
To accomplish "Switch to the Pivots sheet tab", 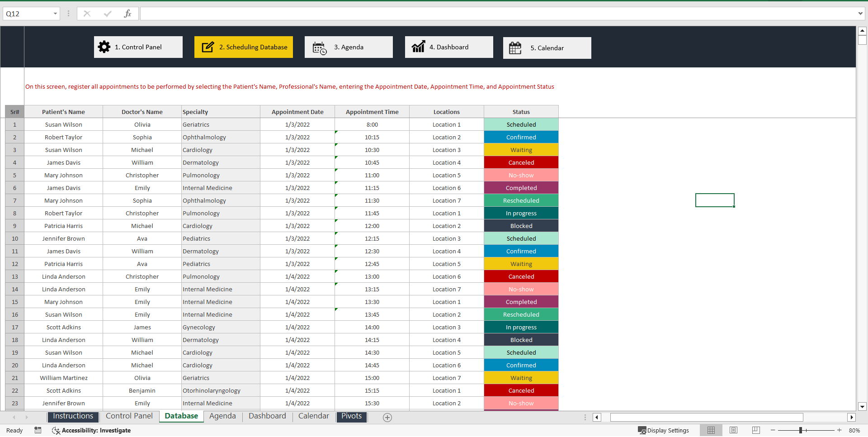I will 351,416.
